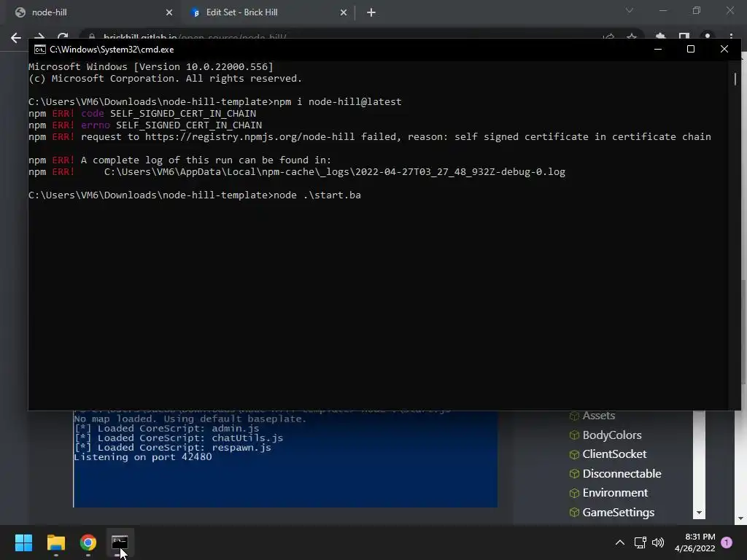Minimize the cmd.exe window
The height and width of the screenshot is (560, 747).
(658, 49)
